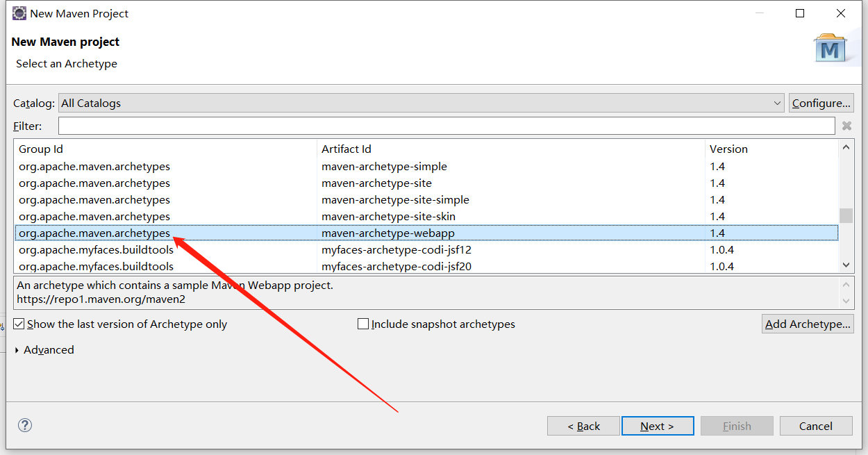Sort by the Group Id column header
The height and width of the screenshot is (455, 868).
tap(165, 149)
